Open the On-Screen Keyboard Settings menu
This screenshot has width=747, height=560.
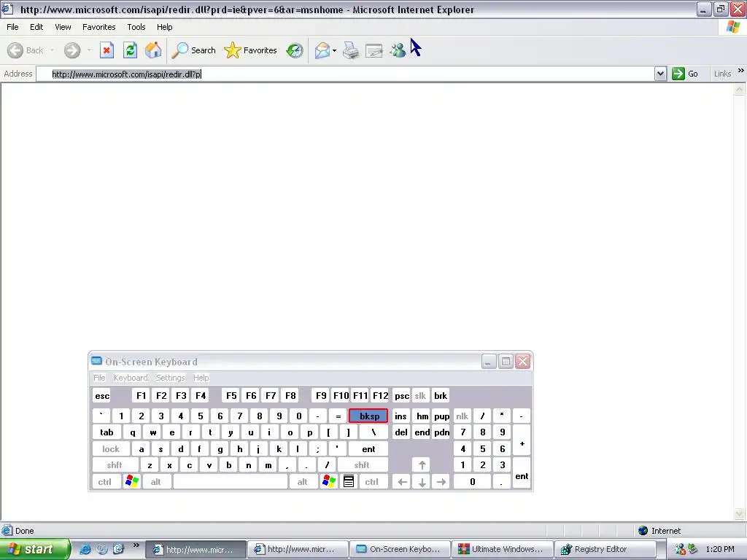point(170,378)
